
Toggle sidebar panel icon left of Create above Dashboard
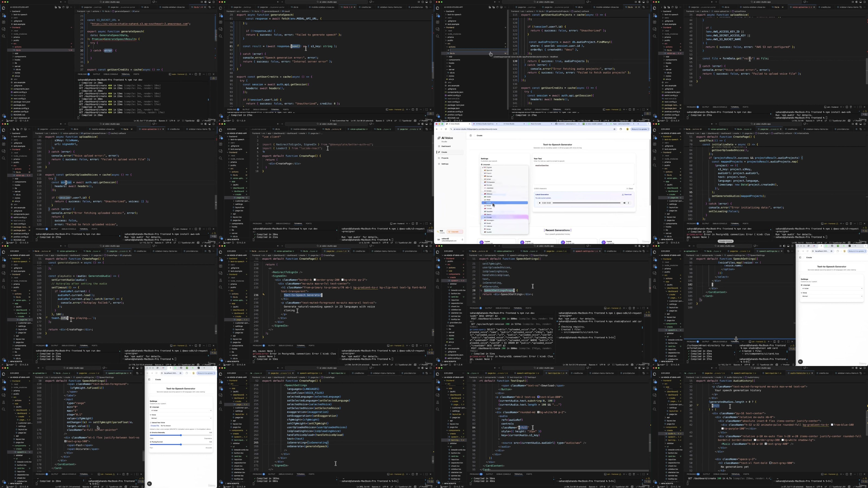[x=471, y=135]
